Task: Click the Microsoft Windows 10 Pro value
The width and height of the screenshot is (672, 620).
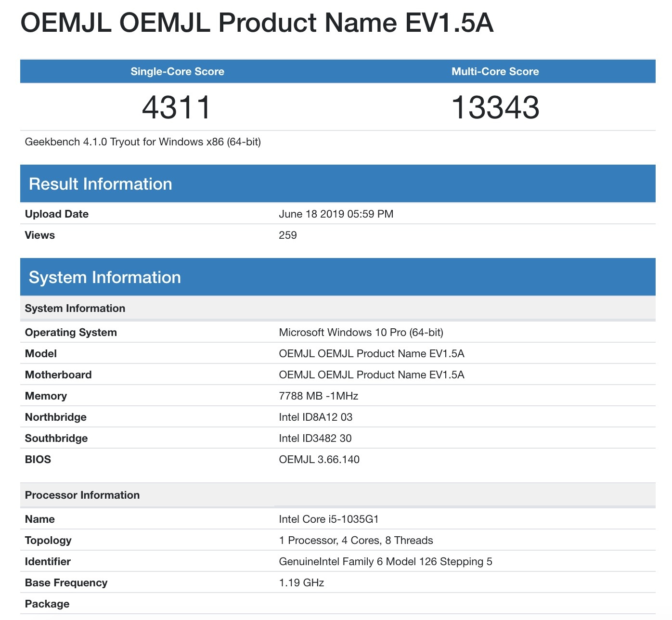Action: point(361,333)
